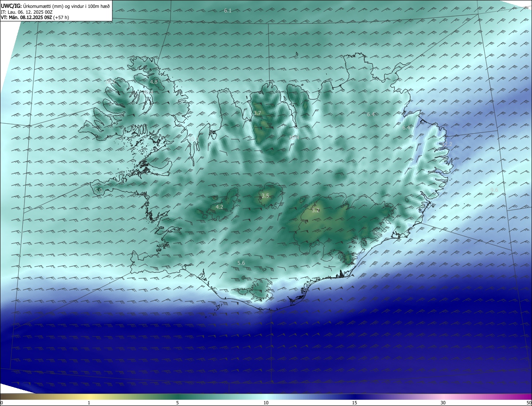Pick the dark navy segment of the colorbar
Image resolution: width=532 pixels, height=406 pixels.
tap(355, 396)
